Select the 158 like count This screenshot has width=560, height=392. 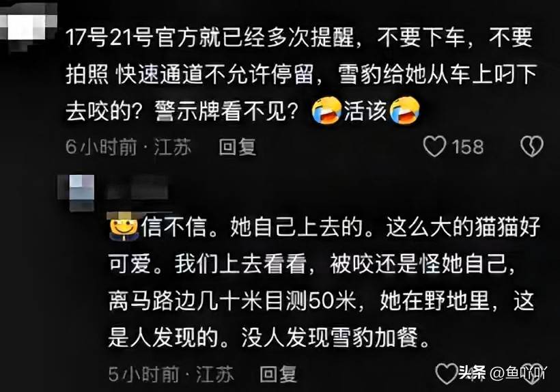point(468,147)
